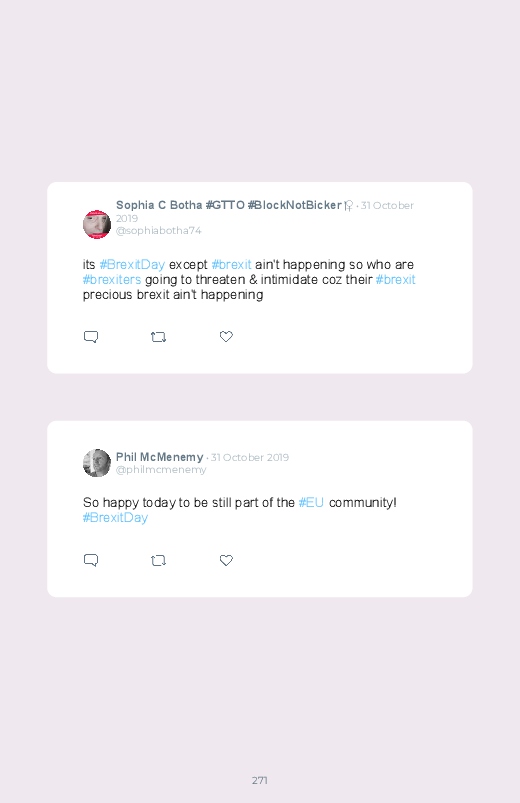Open Sophia C Botha display name
Viewport: 520px width, 803px height.
point(228,205)
